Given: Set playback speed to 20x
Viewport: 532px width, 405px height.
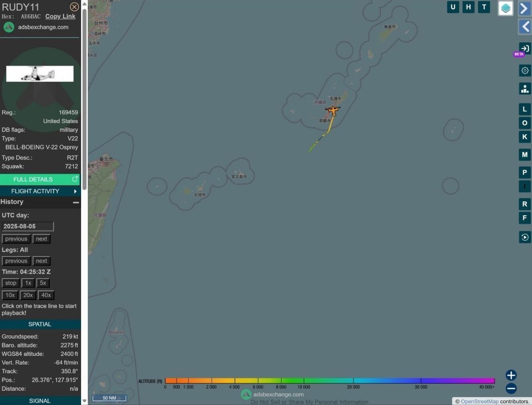Looking at the screenshot, I should point(28,295).
